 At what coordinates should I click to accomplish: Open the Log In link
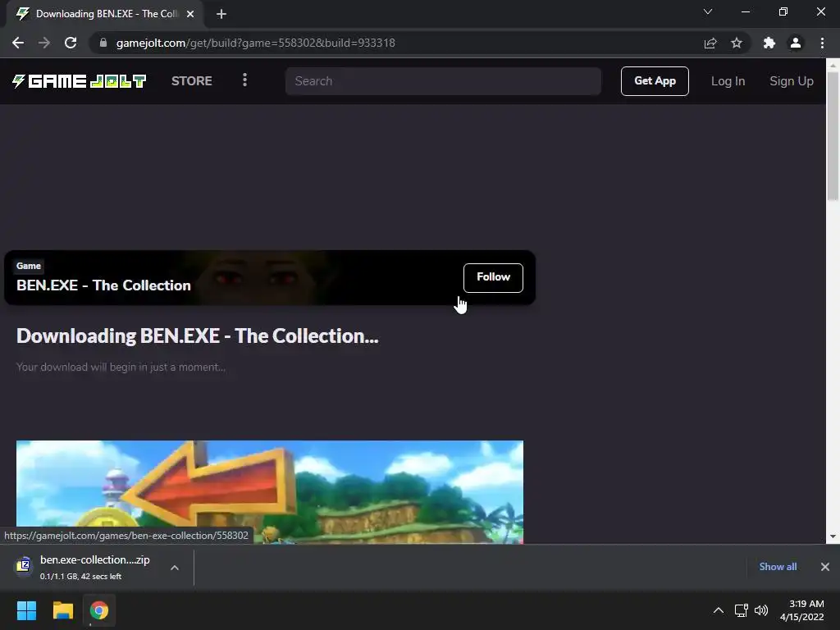[x=728, y=81]
